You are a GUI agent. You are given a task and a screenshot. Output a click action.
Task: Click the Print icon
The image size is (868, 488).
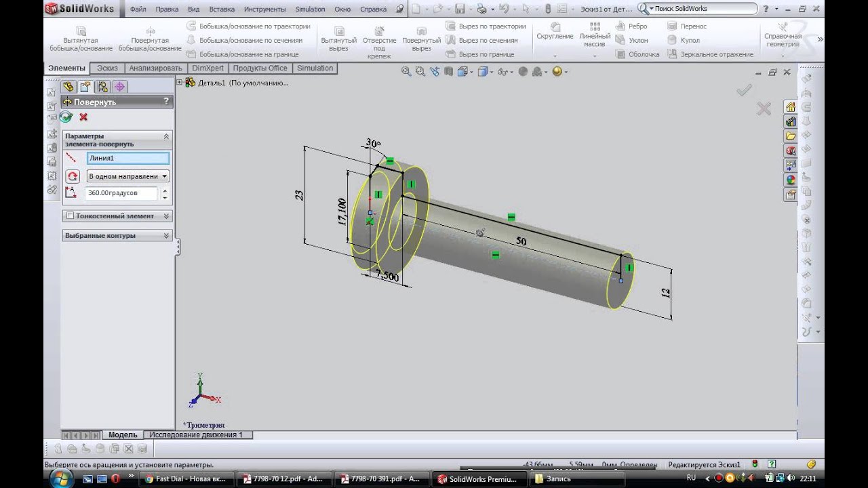pos(481,9)
